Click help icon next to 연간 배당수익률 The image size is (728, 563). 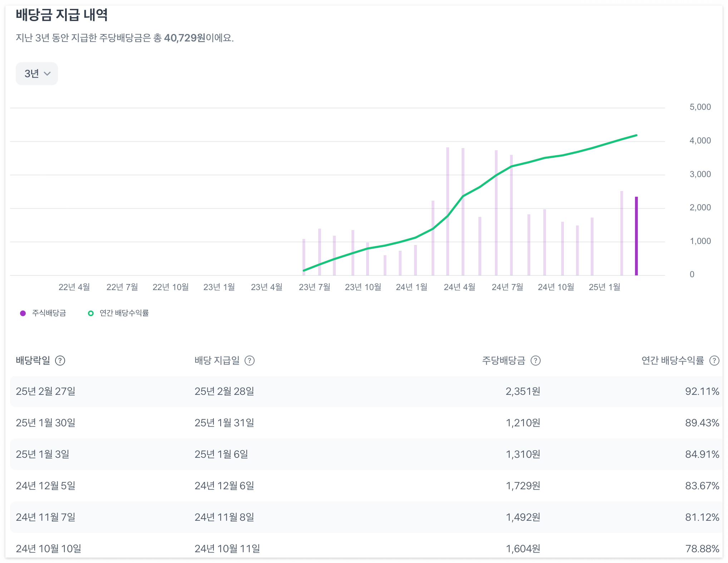point(714,361)
